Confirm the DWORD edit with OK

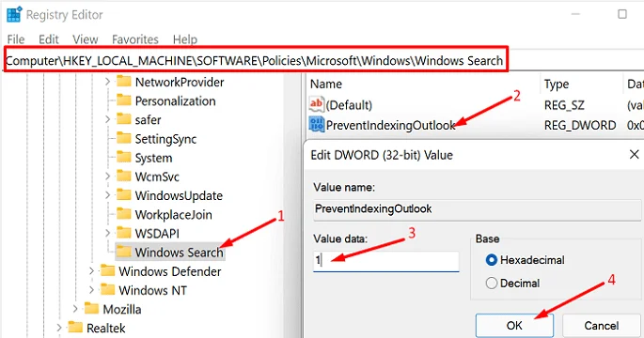(x=514, y=326)
